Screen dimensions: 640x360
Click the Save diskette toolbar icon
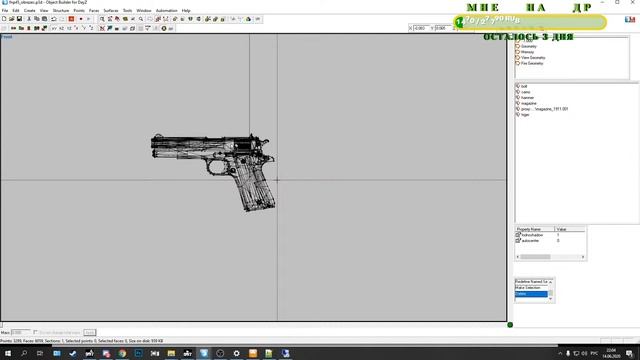(x=19, y=19)
